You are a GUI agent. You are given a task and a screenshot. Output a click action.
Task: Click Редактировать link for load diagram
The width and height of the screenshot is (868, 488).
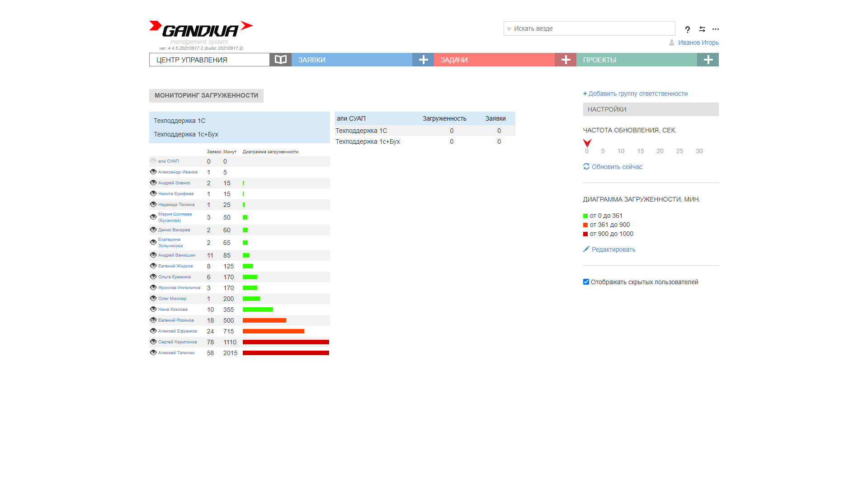tap(613, 249)
